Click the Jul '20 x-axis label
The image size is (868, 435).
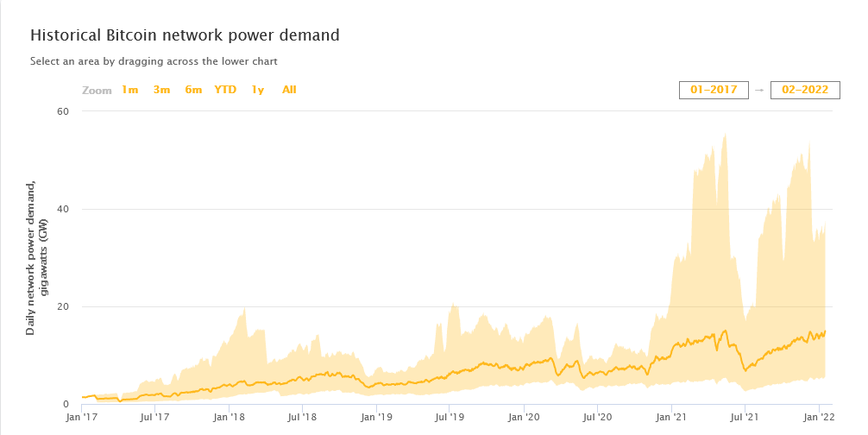pos(597,417)
